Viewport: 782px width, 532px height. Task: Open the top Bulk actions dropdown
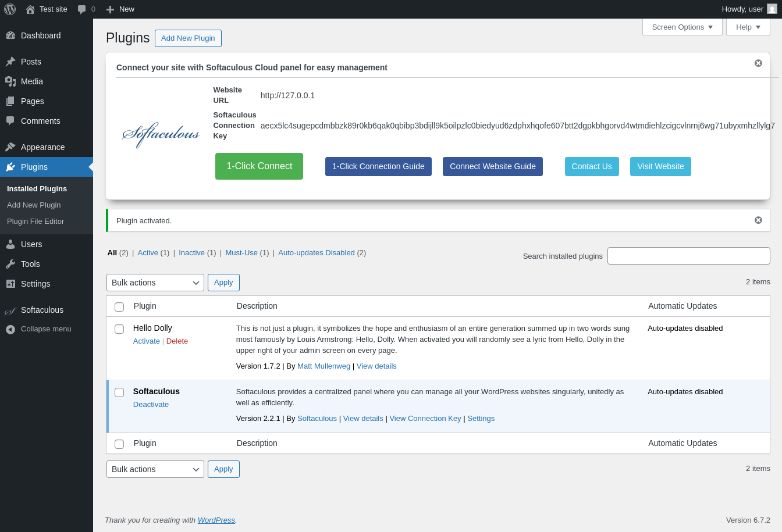tap(155, 283)
